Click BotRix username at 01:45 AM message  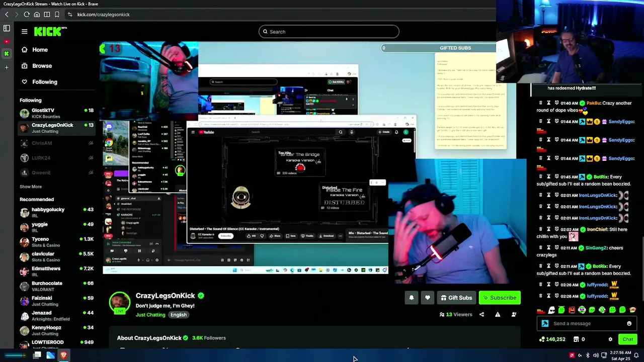click(x=600, y=177)
